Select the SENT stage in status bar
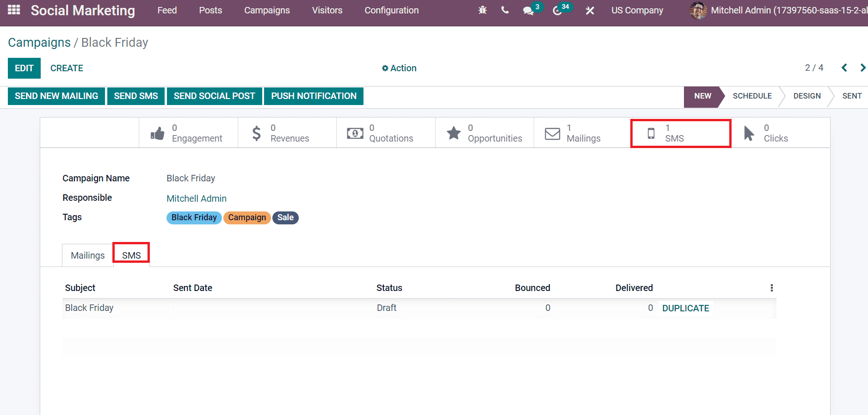The image size is (868, 415). click(x=852, y=96)
